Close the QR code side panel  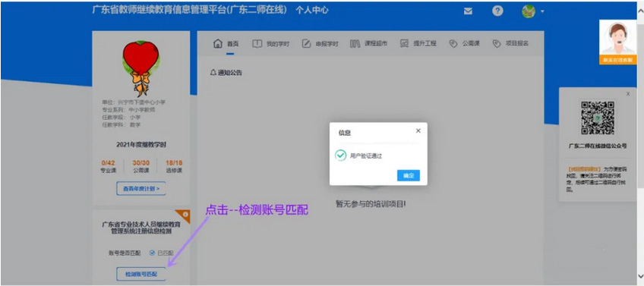pos(628,94)
